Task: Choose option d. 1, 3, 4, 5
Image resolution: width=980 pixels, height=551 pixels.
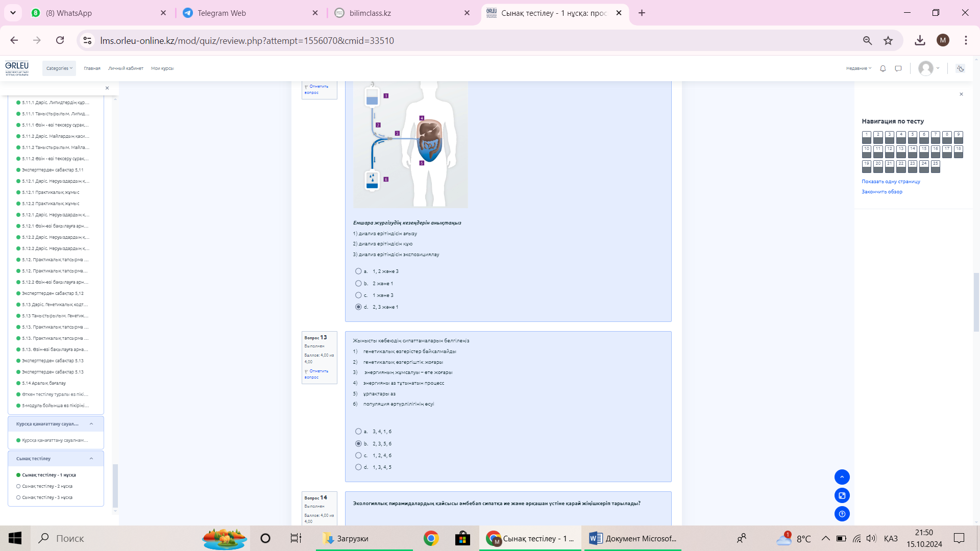Action: tap(358, 467)
